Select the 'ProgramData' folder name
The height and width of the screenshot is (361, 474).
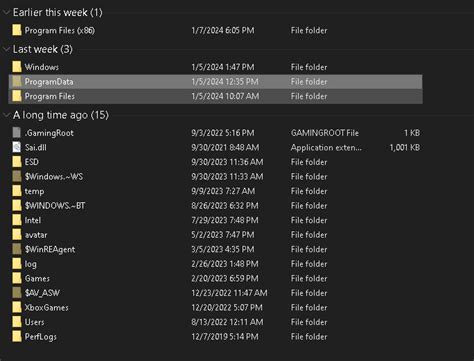[x=49, y=82]
